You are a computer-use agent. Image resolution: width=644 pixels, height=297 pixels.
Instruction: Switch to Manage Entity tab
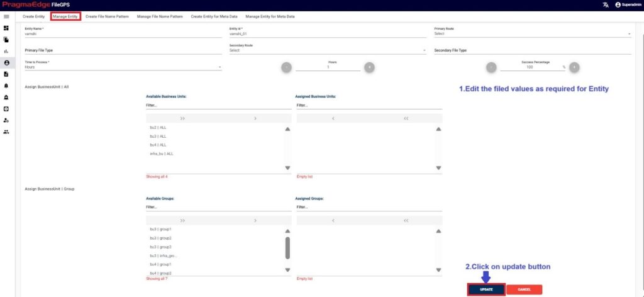point(65,16)
